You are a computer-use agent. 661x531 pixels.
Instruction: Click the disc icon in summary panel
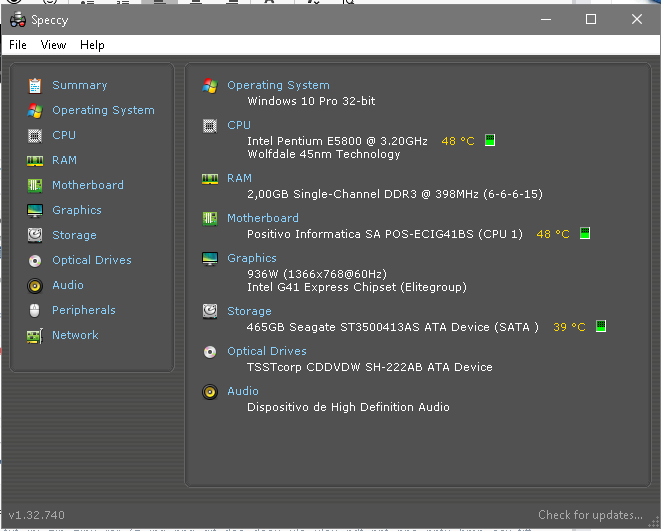click(210, 351)
